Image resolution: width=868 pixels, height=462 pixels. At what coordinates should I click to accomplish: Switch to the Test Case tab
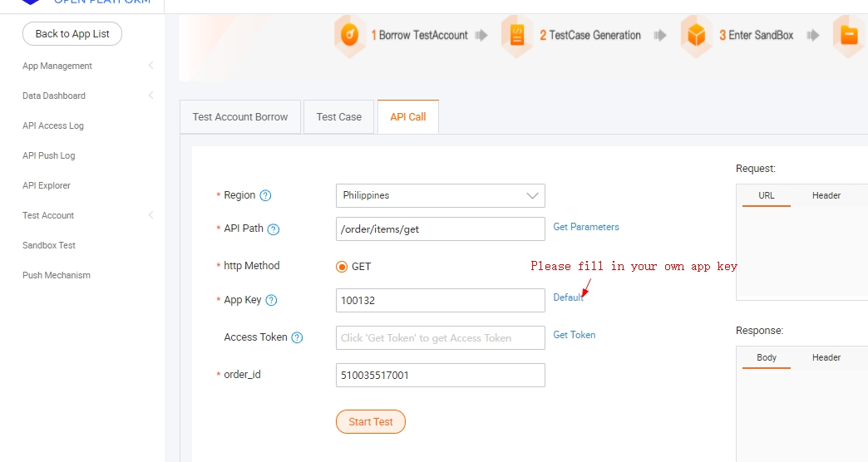338,117
